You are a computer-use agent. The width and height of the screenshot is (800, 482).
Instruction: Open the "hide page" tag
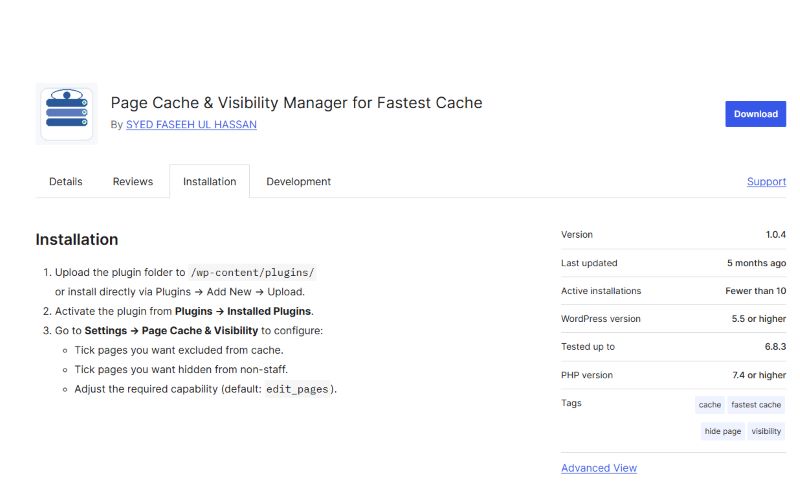click(723, 431)
